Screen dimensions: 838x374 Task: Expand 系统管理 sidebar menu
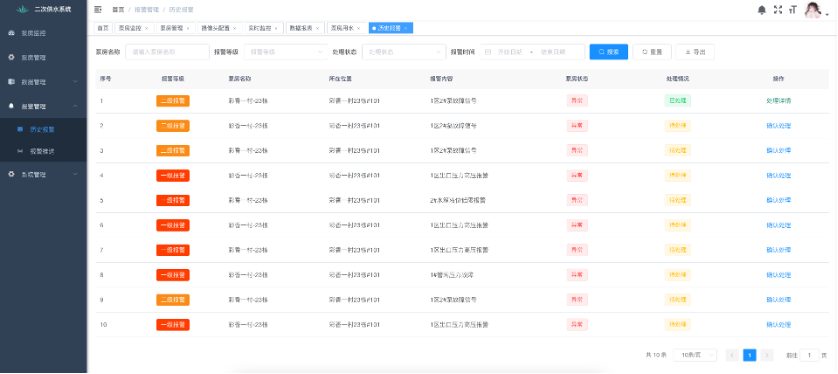point(43,174)
